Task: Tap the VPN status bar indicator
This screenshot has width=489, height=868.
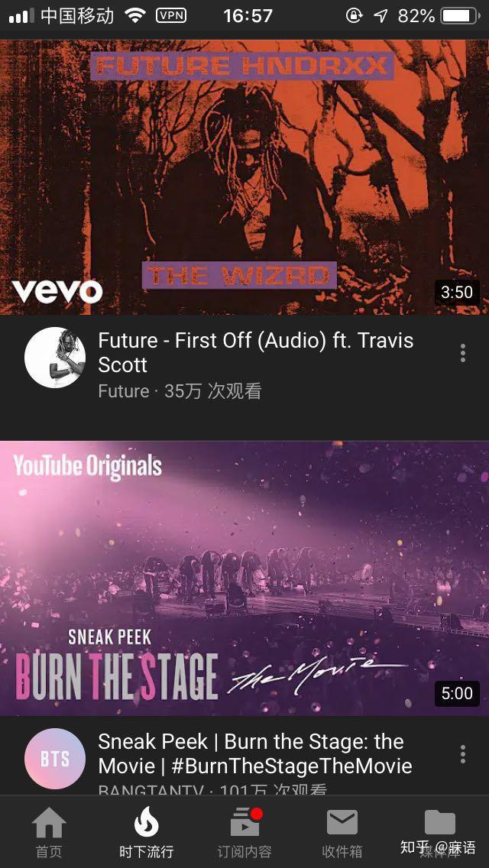Action: tap(171, 15)
